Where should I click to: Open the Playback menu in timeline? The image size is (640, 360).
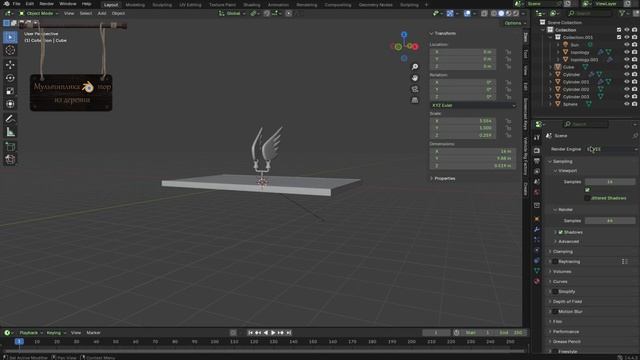coord(31,333)
